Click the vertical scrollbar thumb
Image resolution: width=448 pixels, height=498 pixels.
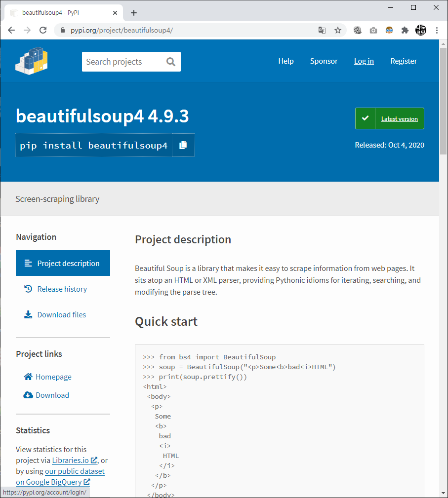(x=443, y=101)
